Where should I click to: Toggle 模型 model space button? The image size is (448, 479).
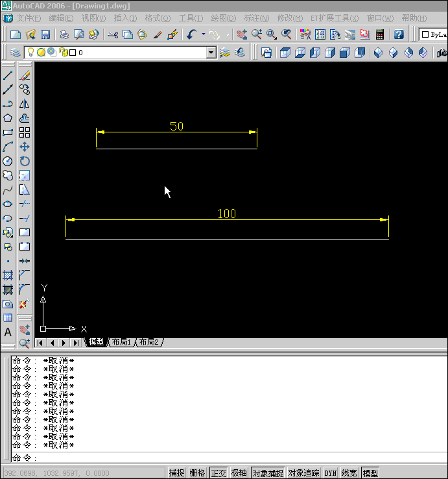370,473
